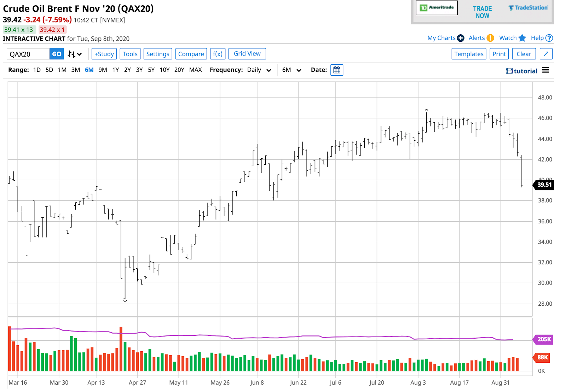Click the 48.00 price axis label

(x=545, y=98)
